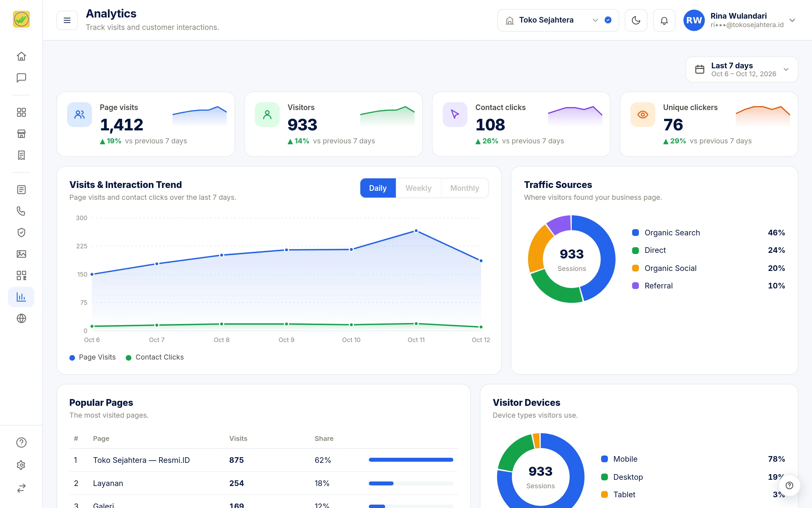
Task: Open the settings gear in sidebar
Action: tap(21, 465)
